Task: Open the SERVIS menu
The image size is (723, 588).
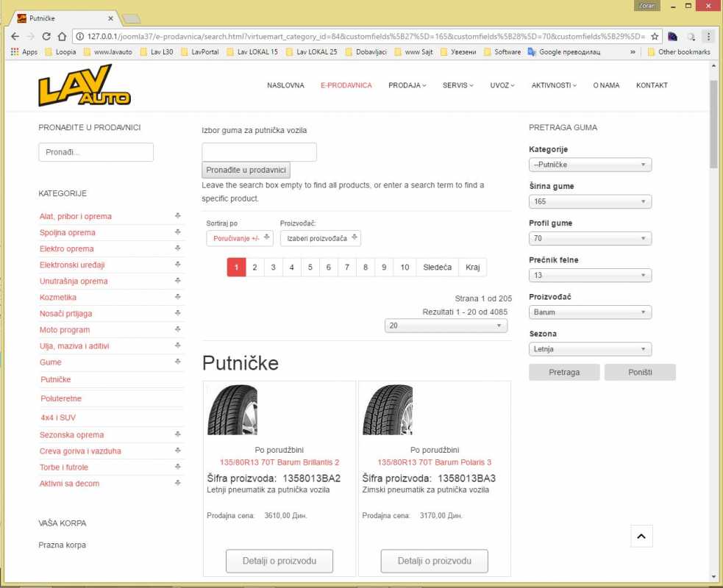Action: tap(458, 85)
